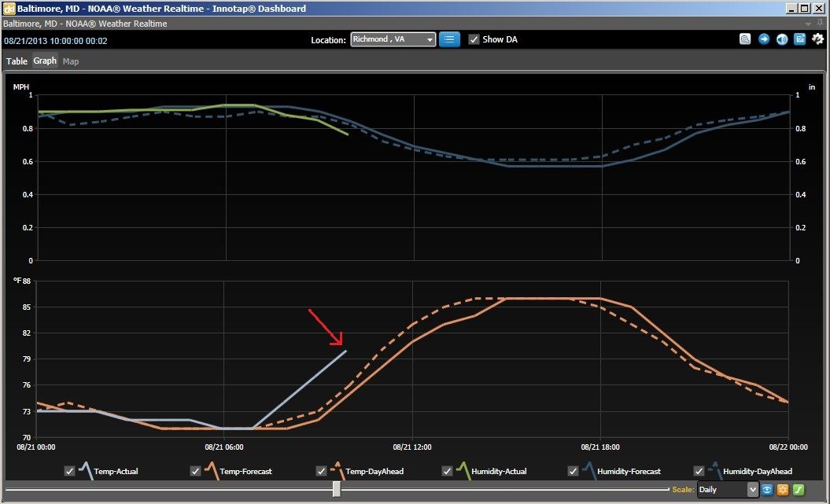Click the Temp-Forecast legend label
Image resolution: width=830 pixels, height=504 pixels.
(x=245, y=471)
